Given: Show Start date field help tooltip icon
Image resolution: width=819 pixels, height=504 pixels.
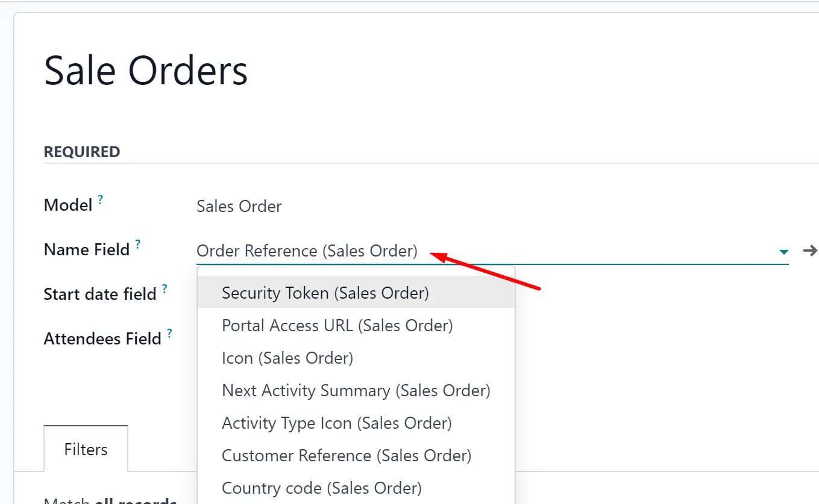Looking at the screenshot, I should (165, 289).
